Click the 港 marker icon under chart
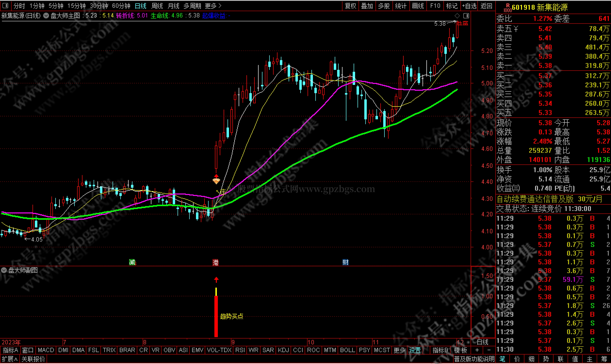 pos(215,262)
